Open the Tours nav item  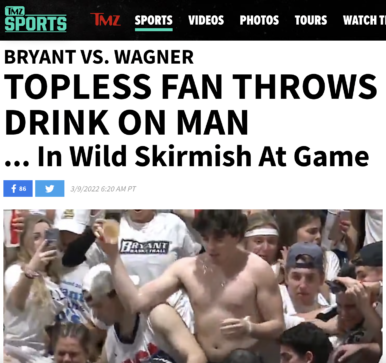(311, 20)
